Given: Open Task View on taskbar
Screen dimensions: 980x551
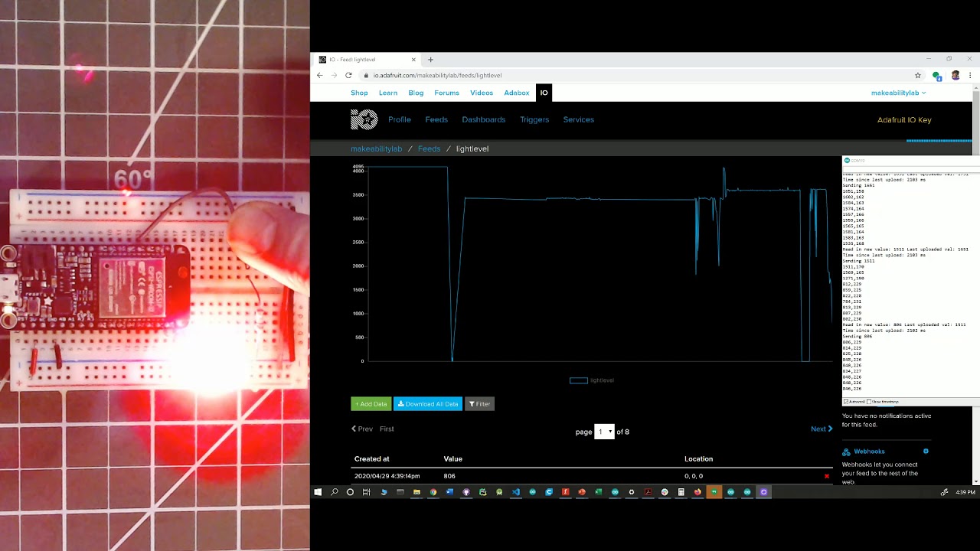Looking at the screenshot, I should click(x=366, y=492).
